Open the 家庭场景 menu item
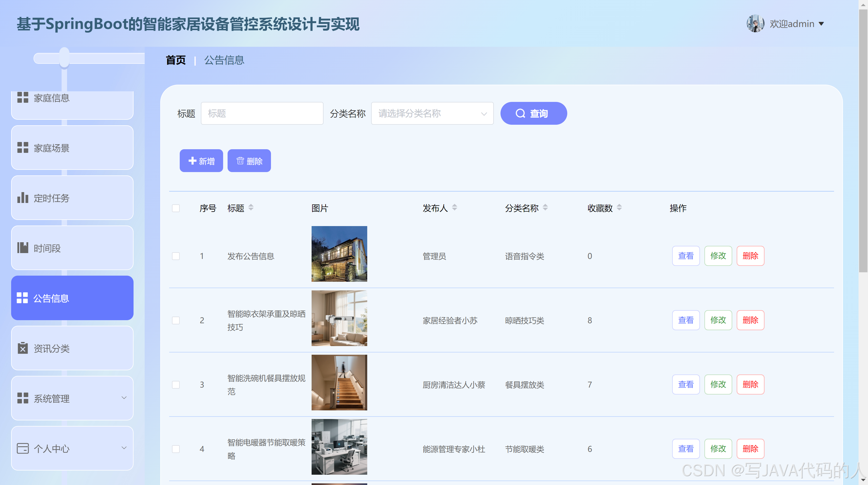868x485 pixels. (x=72, y=147)
